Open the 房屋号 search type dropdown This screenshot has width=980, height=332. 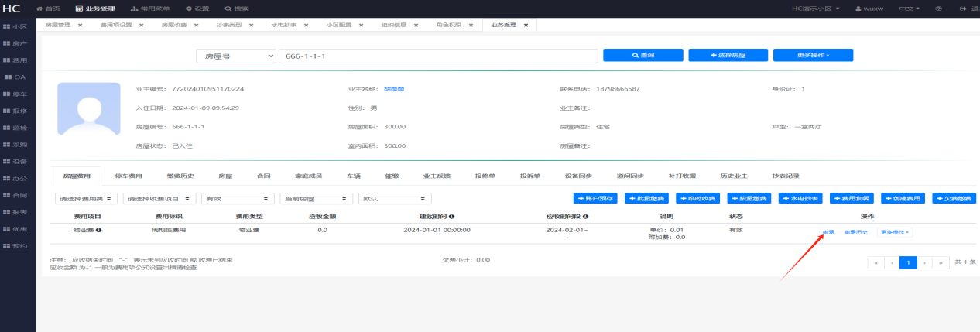click(x=236, y=56)
